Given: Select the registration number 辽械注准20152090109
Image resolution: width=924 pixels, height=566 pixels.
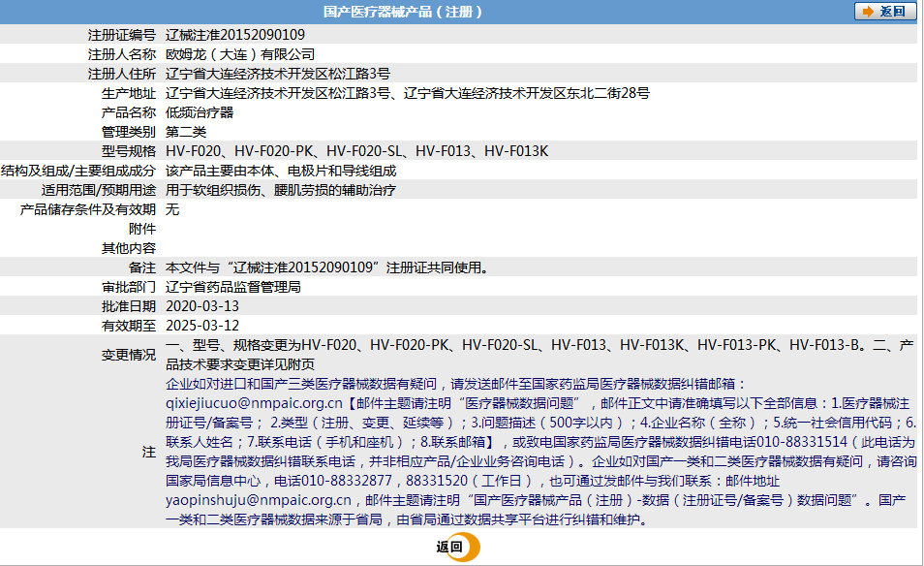Looking at the screenshot, I should tap(235, 35).
